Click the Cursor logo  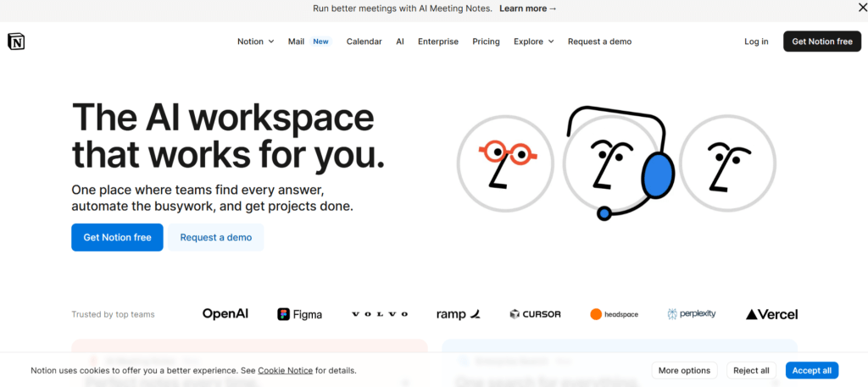[536, 314]
